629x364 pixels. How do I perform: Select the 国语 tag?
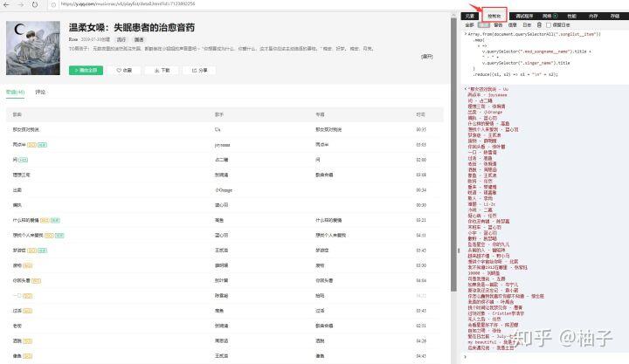click(x=139, y=39)
